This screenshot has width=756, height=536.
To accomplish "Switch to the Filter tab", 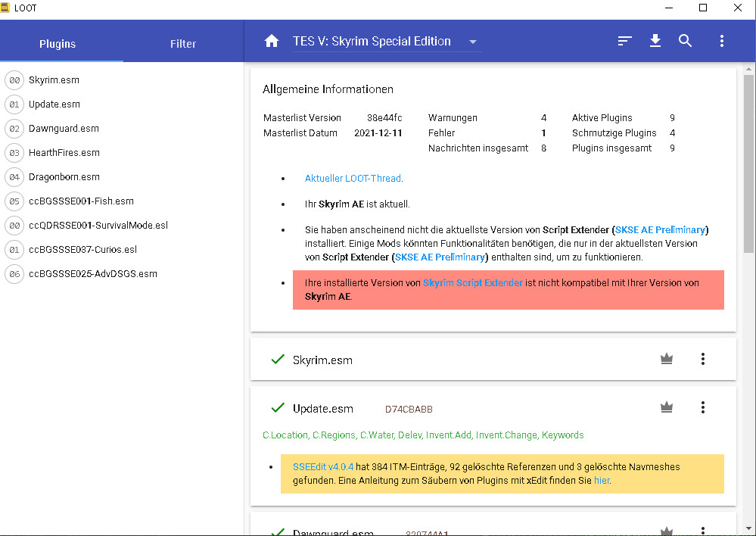I will [183, 44].
